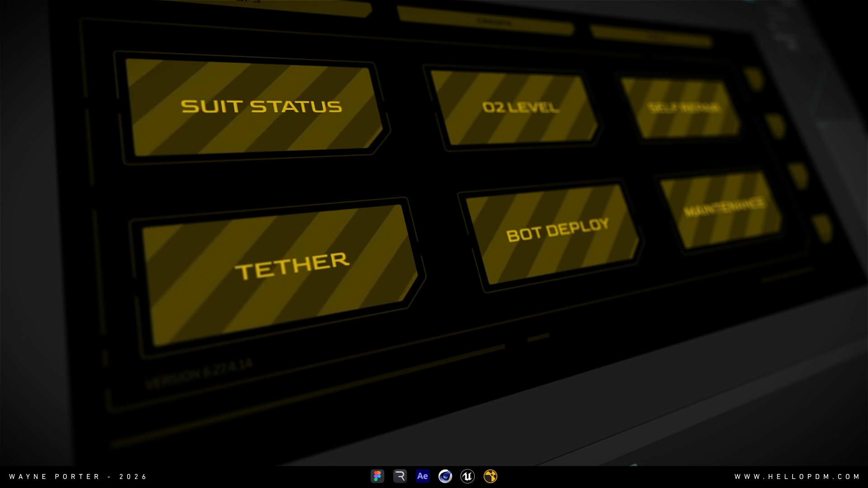
Task: Click the VERSION number text
Action: click(x=199, y=374)
